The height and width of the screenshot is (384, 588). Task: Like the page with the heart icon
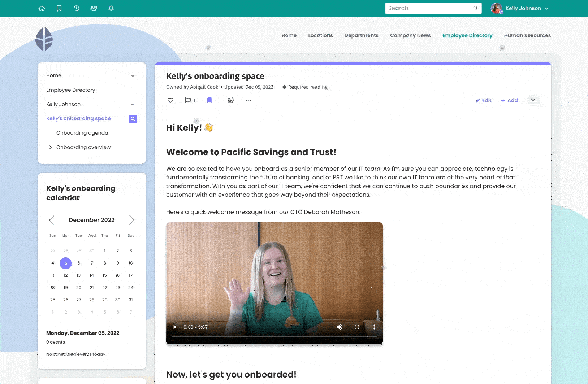170,100
